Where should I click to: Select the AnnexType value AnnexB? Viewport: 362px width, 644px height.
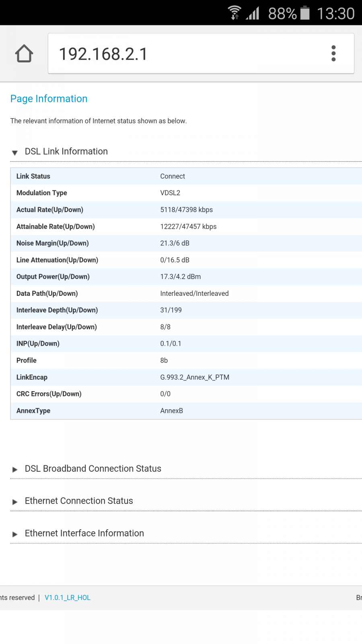pyautogui.click(x=171, y=411)
